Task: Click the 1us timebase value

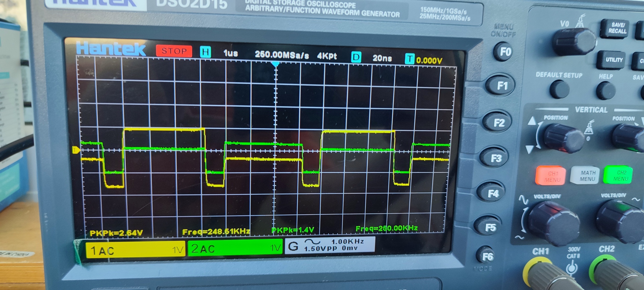Action: 230,53
